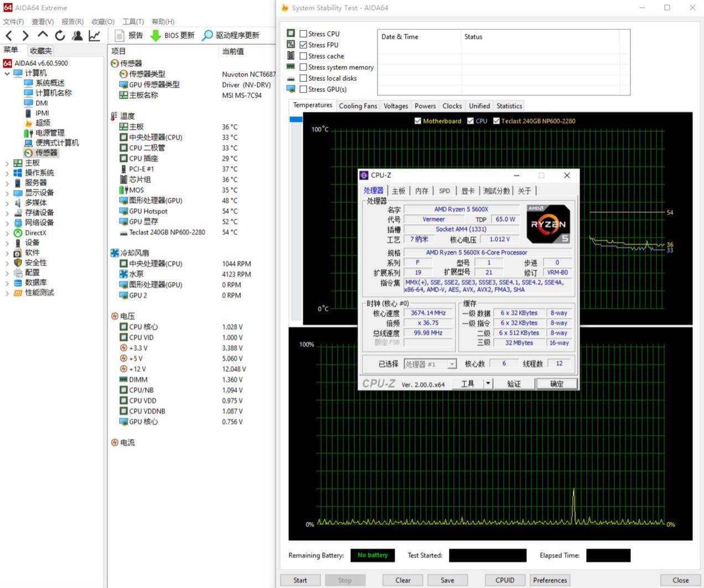Enable the Stress CPU checkbox

[303, 34]
